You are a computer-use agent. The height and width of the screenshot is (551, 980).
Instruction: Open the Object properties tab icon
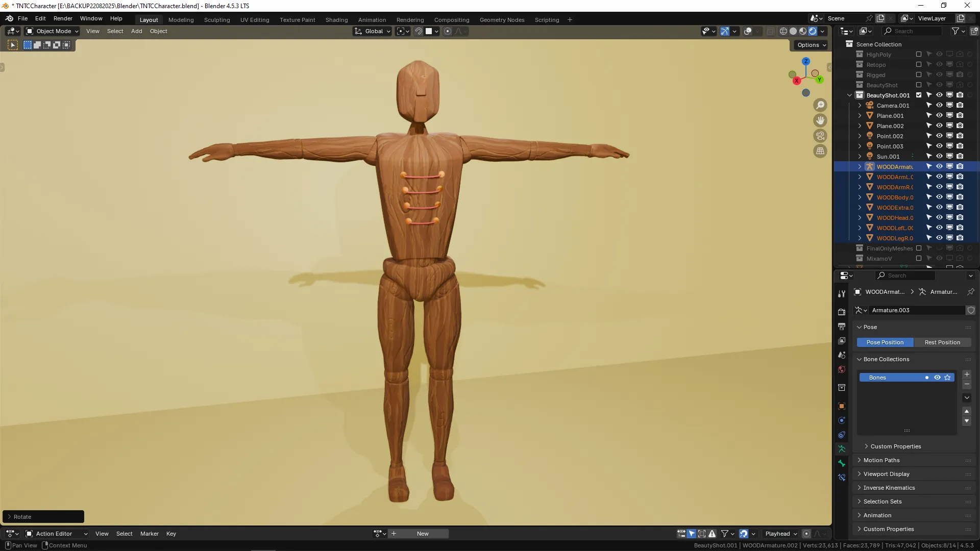pyautogui.click(x=842, y=406)
